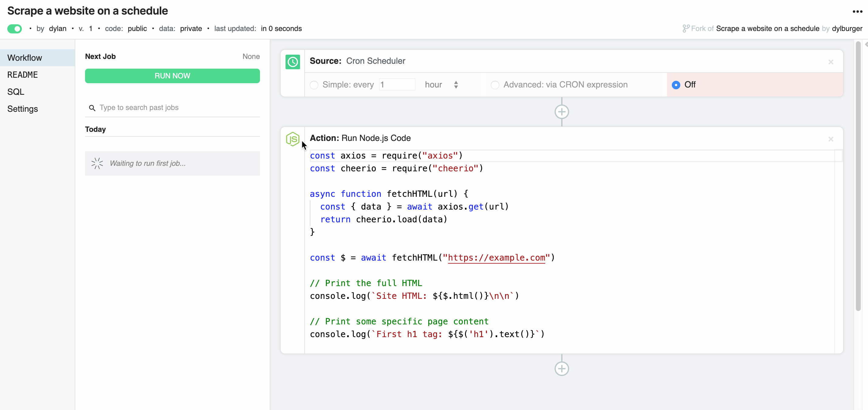Add a step between Source and Action
This screenshot has height=410, width=868.
click(561, 112)
